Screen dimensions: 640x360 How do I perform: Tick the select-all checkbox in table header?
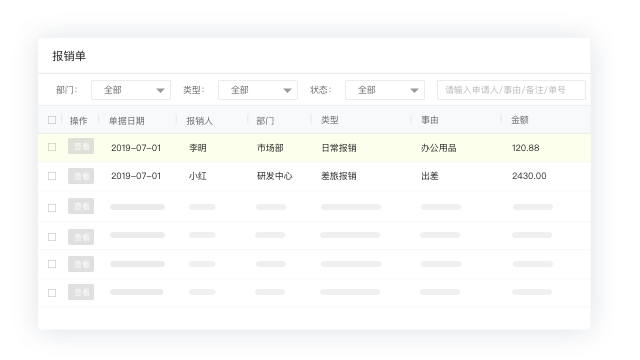click(x=52, y=120)
